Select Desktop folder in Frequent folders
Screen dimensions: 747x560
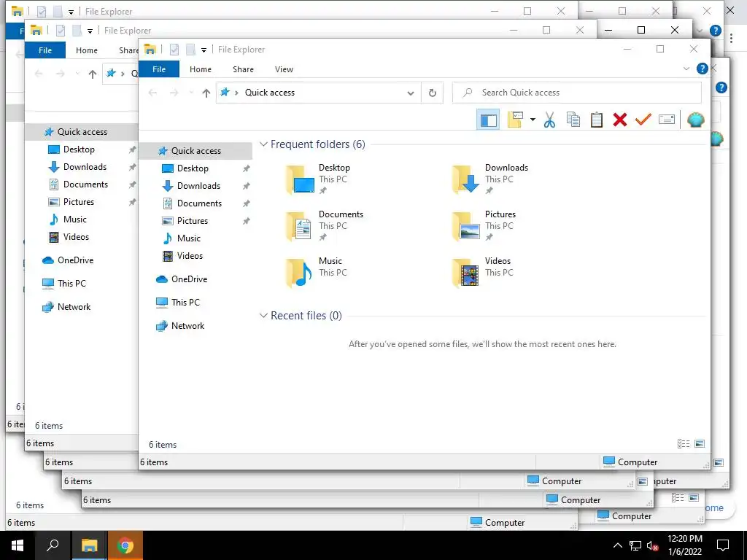[x=320, y=179]
